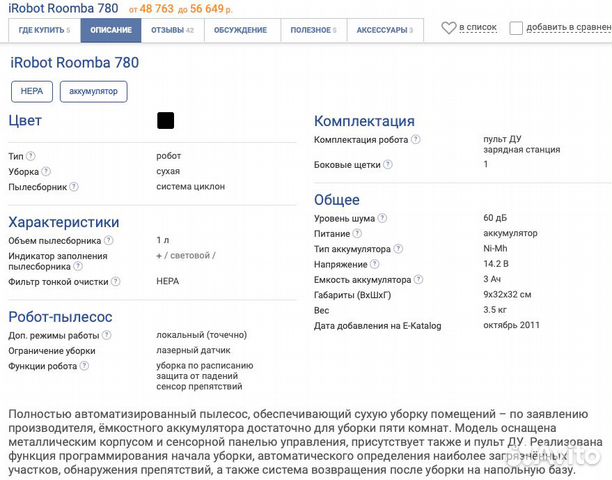Open the Аксессуары tab
This screenshot has width=612, height=480.
(x=385, y=30)
